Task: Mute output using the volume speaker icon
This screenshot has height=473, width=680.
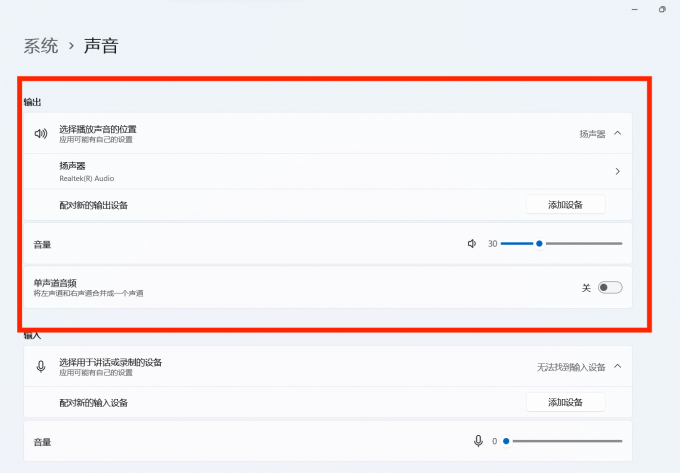Action: click(x=472, y=244)
